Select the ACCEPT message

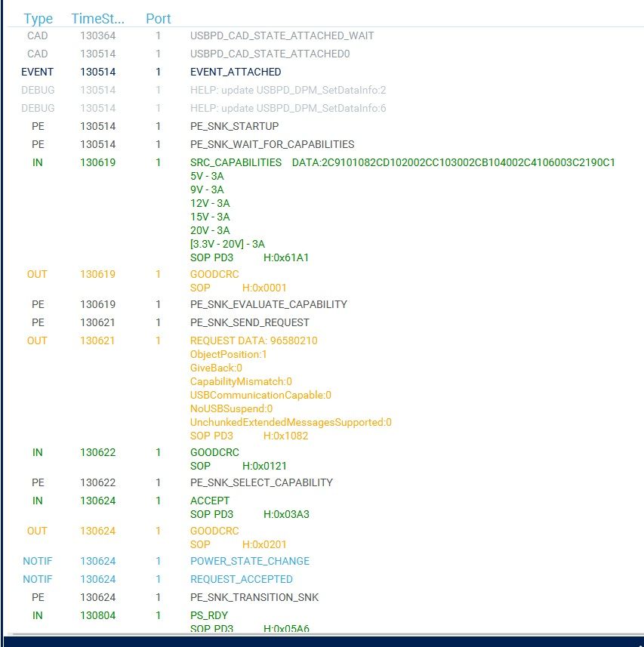[x=210, y=501]
